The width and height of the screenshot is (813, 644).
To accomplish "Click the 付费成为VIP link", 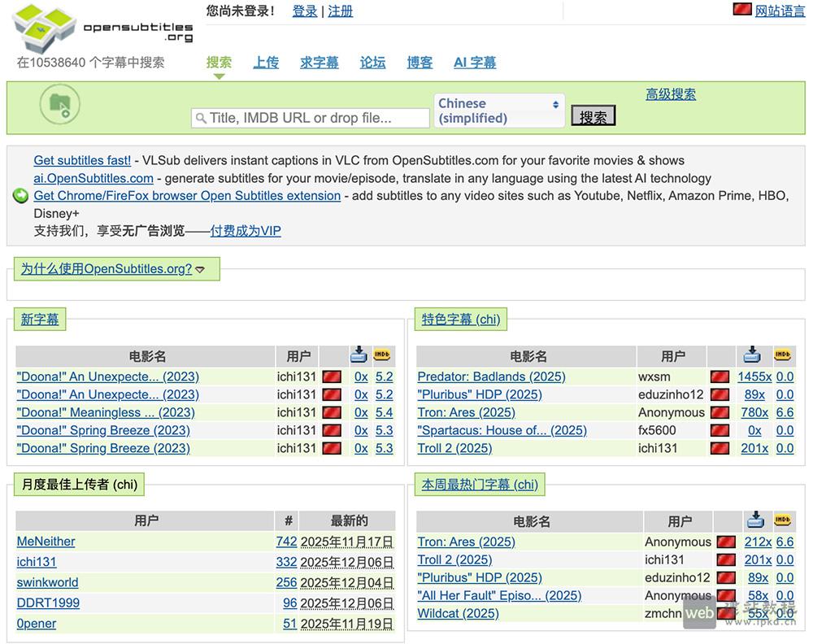I will pos(246,231).
